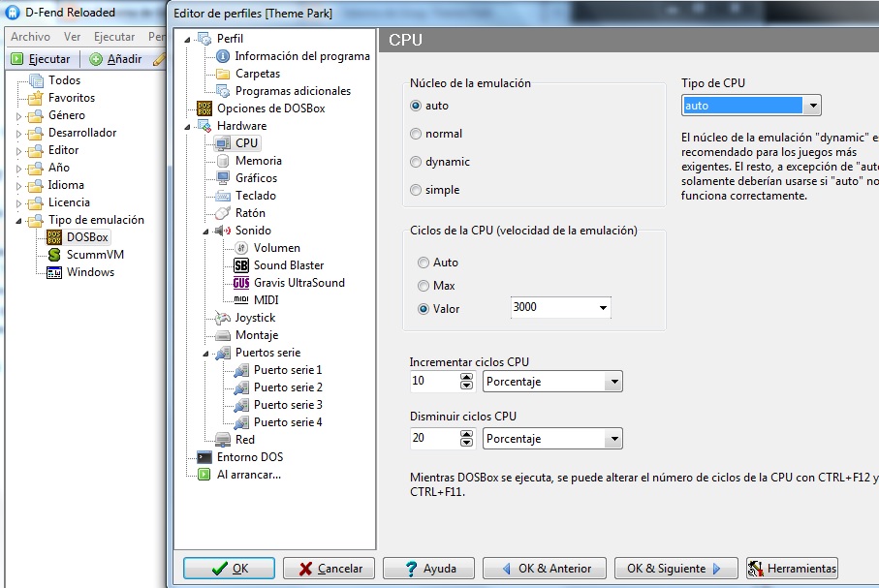Click OK & Anterior button
Viewport: 879px width, 588px height.
[545, 569]
